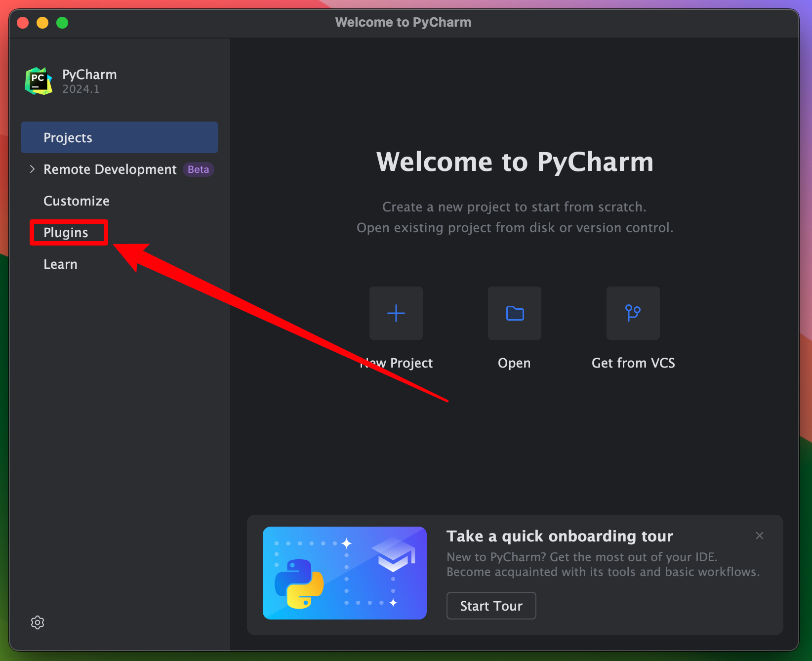
Task: Click the PyCharm 2024.1 version text
Action: coord(81,89)
